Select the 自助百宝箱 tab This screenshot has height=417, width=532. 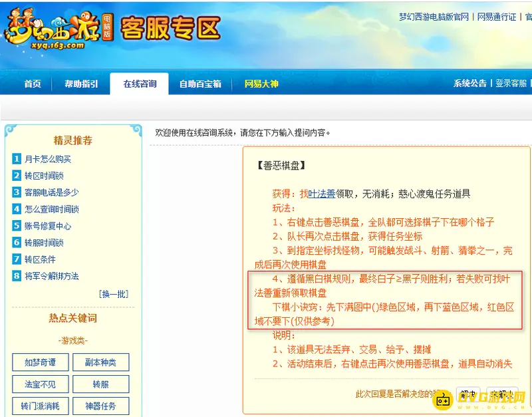200,84
